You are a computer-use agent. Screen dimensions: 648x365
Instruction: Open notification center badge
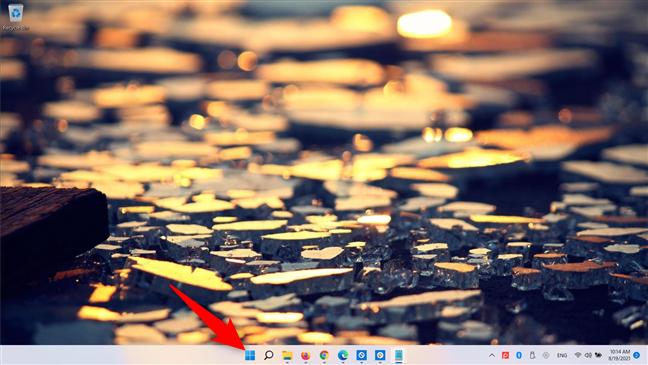pyautogui.click(x=637, y=355)
